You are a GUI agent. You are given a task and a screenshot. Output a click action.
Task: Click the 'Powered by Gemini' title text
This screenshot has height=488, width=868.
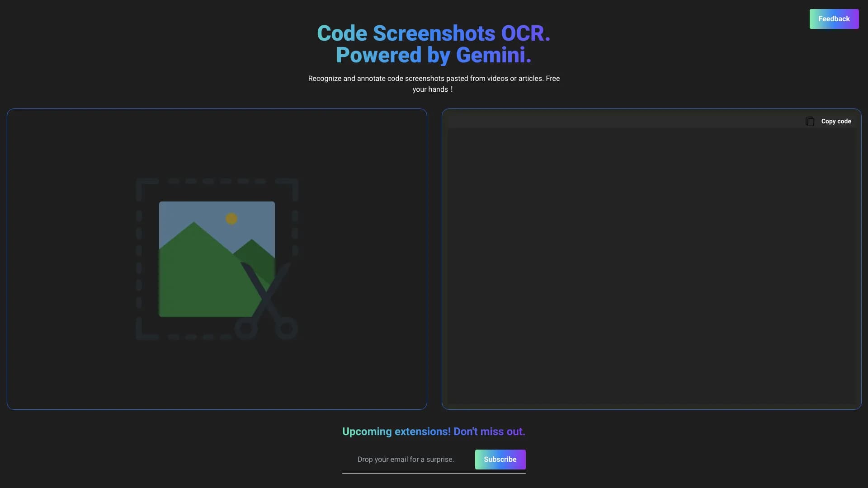(433, 55)
